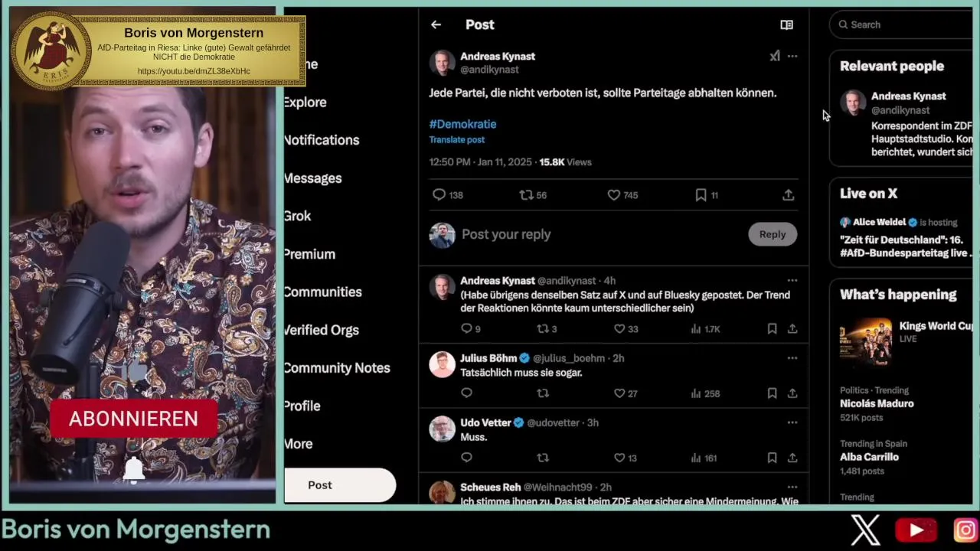Image resolution: width=980 pixels, height=551 pixels.
Task: Share the Andreas Kynast 4h reply
Action: (x=792, y=329)
